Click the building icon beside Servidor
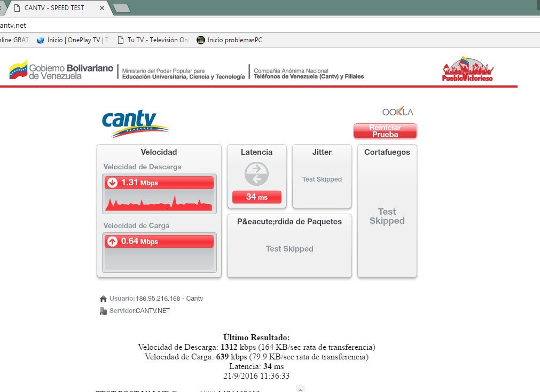Screen dimensions: 540x392 (103, 311)
